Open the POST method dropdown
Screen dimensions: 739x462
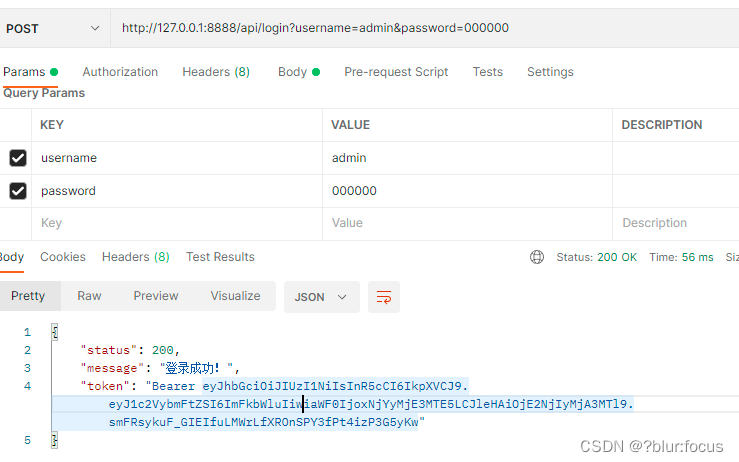55,28
